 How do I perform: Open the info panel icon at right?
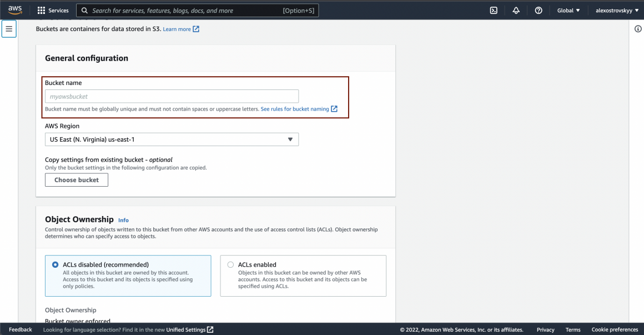pos(638,29)
